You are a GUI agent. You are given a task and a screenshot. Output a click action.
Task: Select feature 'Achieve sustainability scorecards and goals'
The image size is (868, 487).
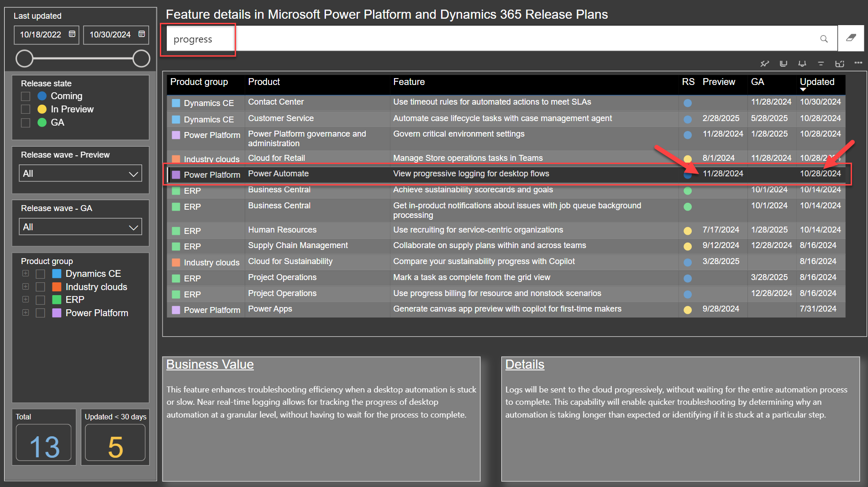coord(473,190)
